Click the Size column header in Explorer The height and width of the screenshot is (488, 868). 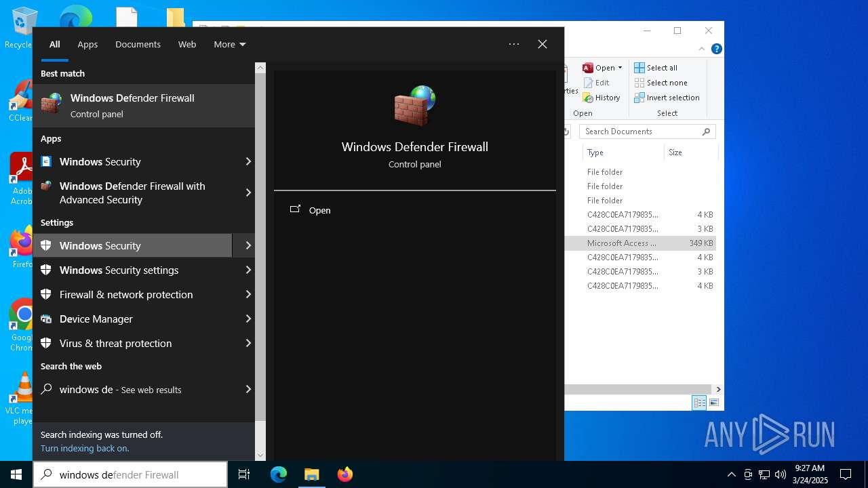[690, 152]
